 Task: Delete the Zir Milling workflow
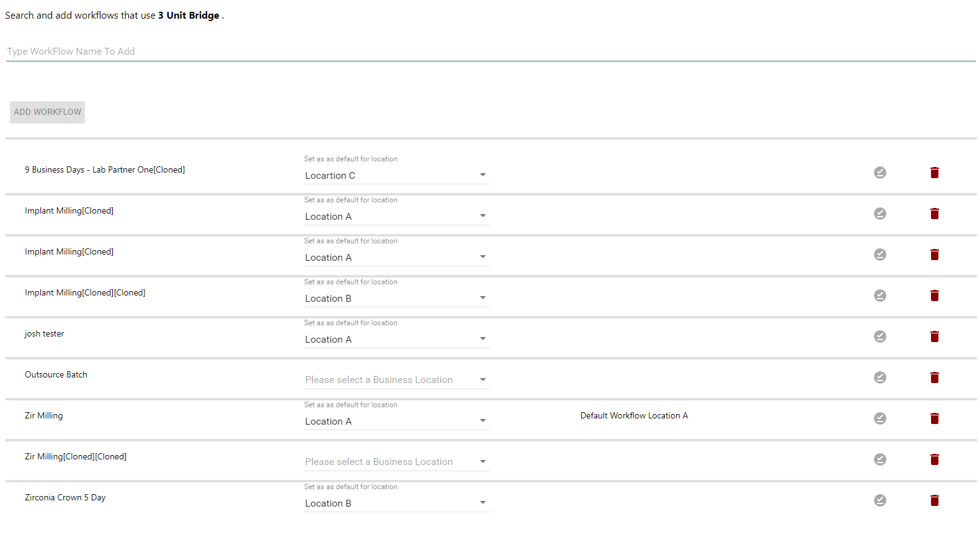(934, 418)
